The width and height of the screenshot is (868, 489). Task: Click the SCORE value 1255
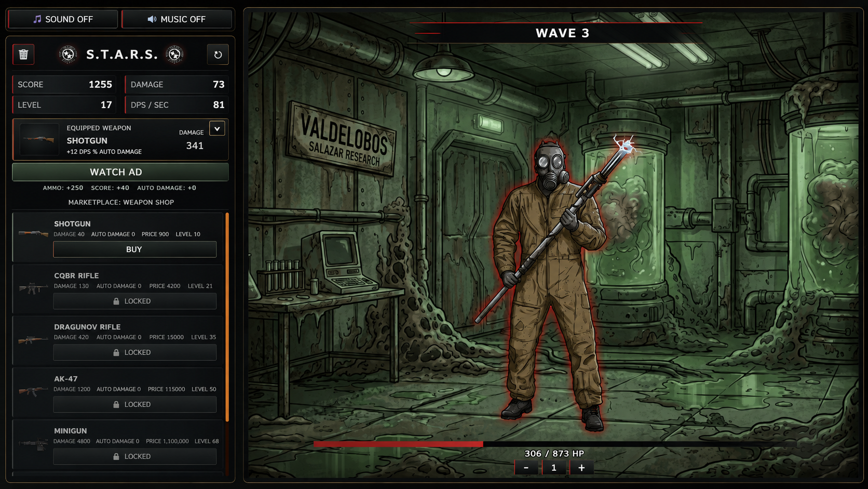tap(100, 84)
